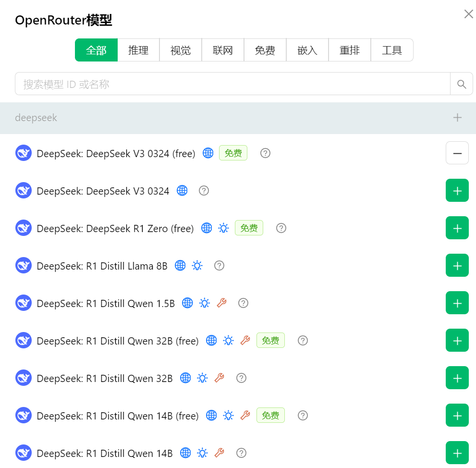Switch to the 视觉 tab
The height and width of the screenshot is (468, 476).
click(181, 50)
